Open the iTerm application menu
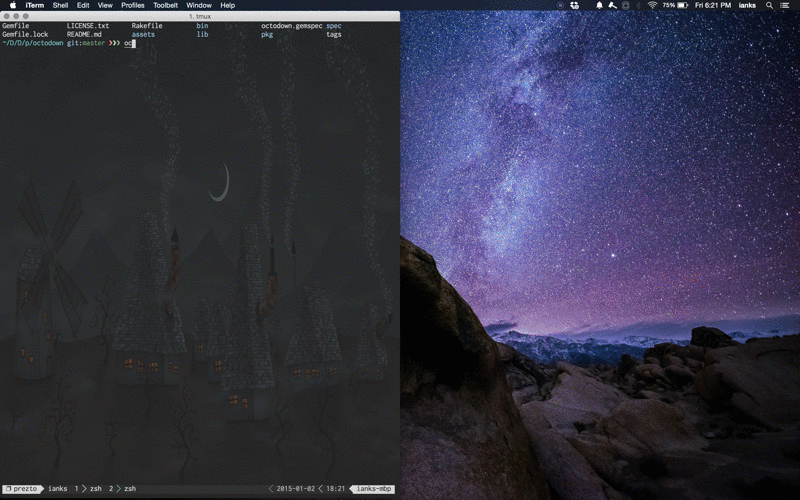 click(35, 5)
